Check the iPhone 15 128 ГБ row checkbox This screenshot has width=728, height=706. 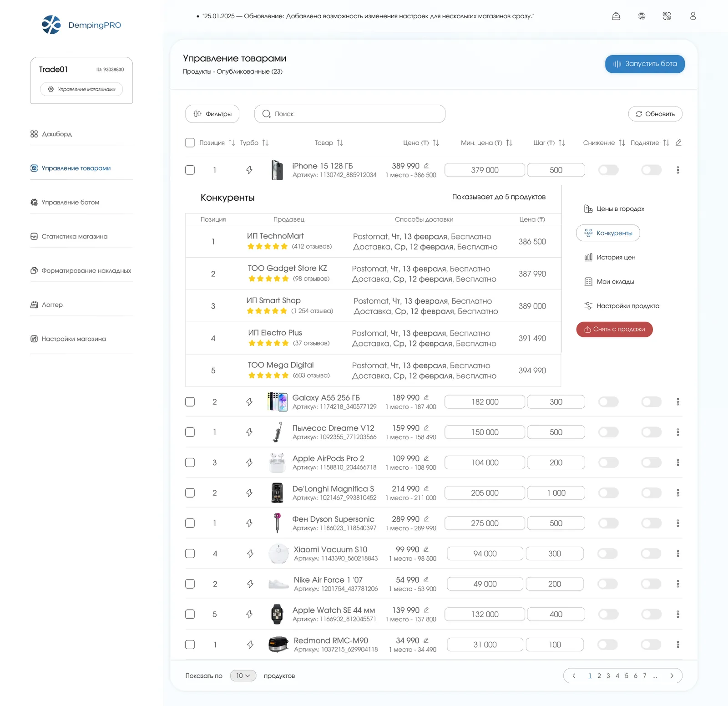coord(190,170)
